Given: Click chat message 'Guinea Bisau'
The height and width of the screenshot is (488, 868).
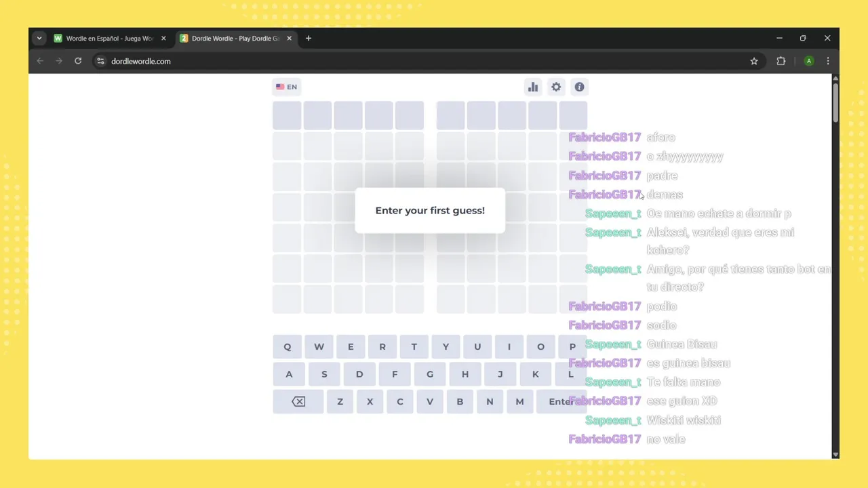Looking at the screenshot, I should click(x=682, y=344).
